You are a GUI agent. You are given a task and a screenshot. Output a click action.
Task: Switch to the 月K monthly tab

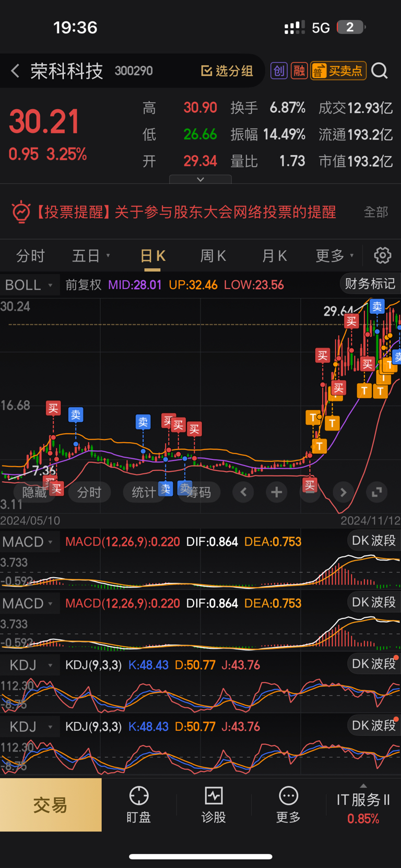click(274, 256)
